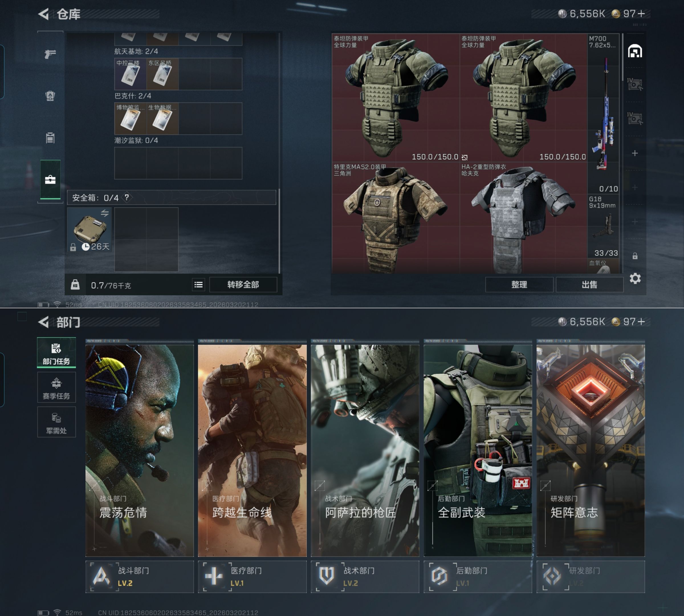The image size is (684, 616).
Task: Toggle the safe box swap arrows
Action: pyautogui.click(x=105, y=213)
